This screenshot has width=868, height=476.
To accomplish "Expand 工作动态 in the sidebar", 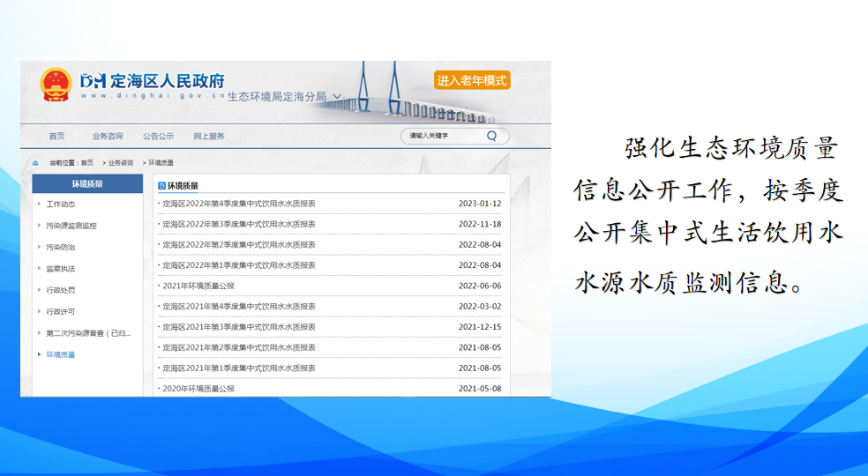I will pos(61,204).
